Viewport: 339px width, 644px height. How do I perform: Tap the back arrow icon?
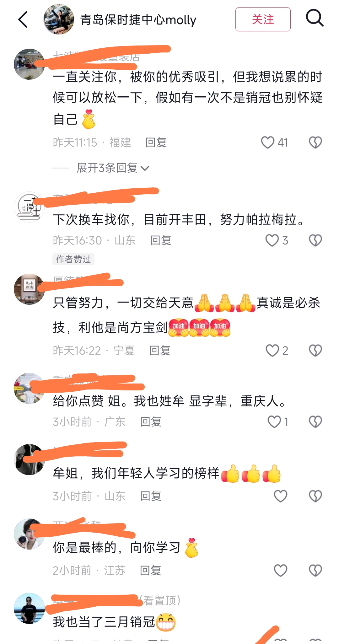tap(23, 19)
